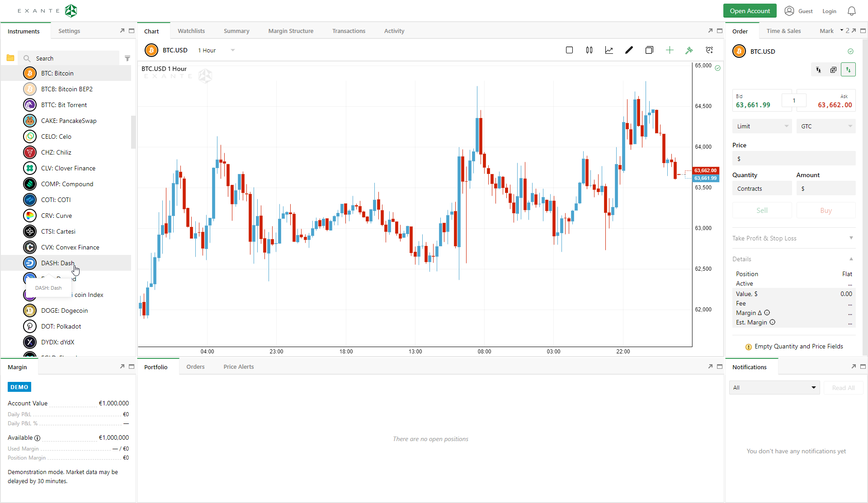The height and width of the screenshot is (503, 868).
Task: Open the Limit order type dropdown
Action: click(762, 126)
